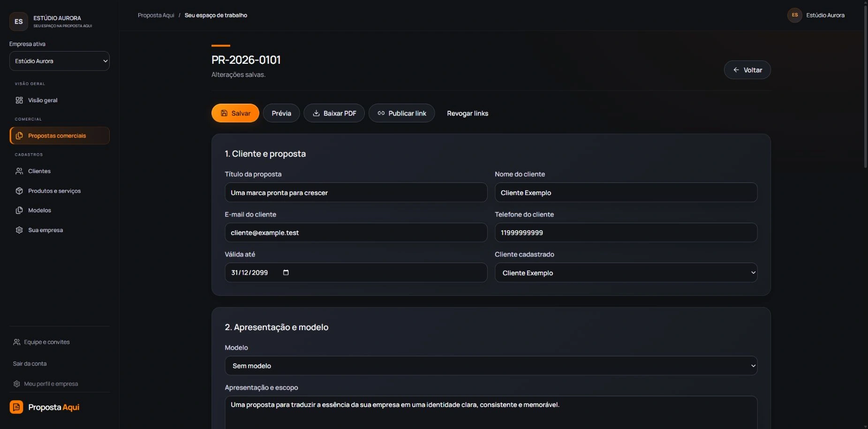Viewport: 868px width, 429px height.
Task: Click the Proposta Aqui breadcrumb
Action: tap(156, 15)
